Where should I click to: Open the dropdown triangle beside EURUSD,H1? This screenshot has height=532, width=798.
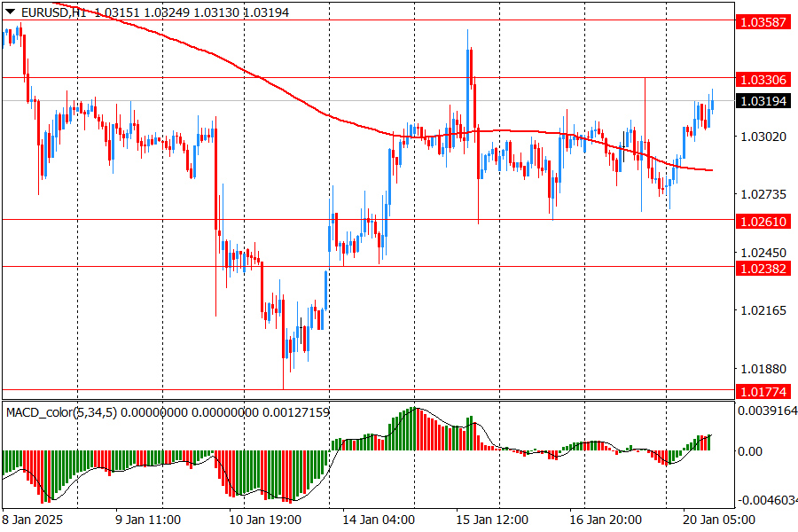11,12
